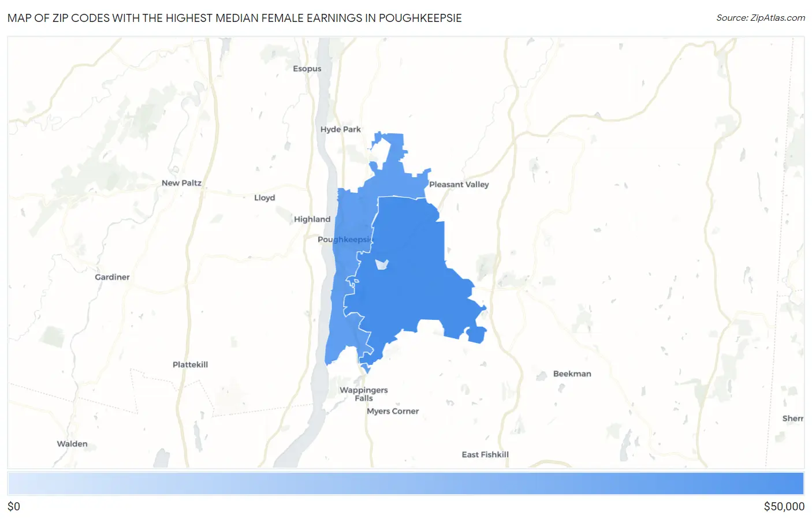The image size is (812, 519).
Task: Click the New Paltz map label
Action: coord(181,183)
